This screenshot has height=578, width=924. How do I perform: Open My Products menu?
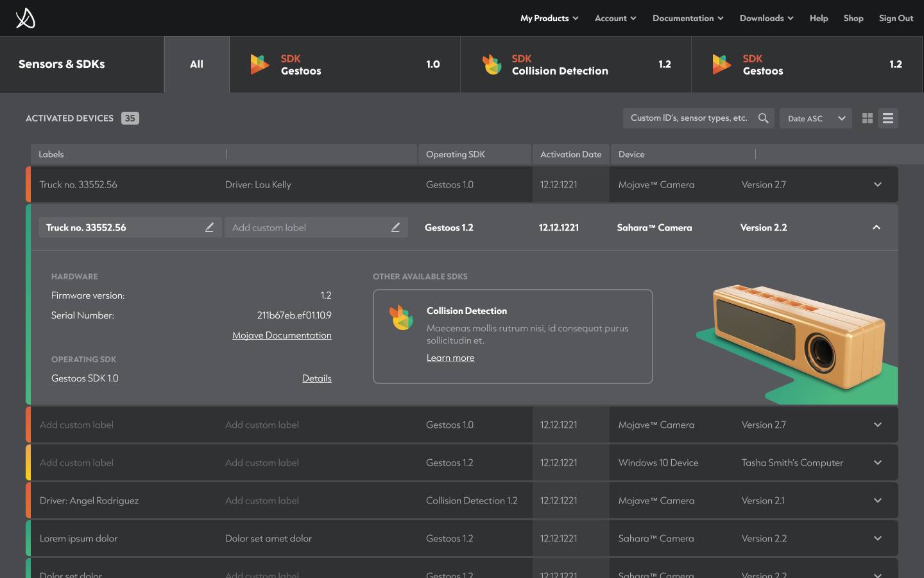pos(549,18)
